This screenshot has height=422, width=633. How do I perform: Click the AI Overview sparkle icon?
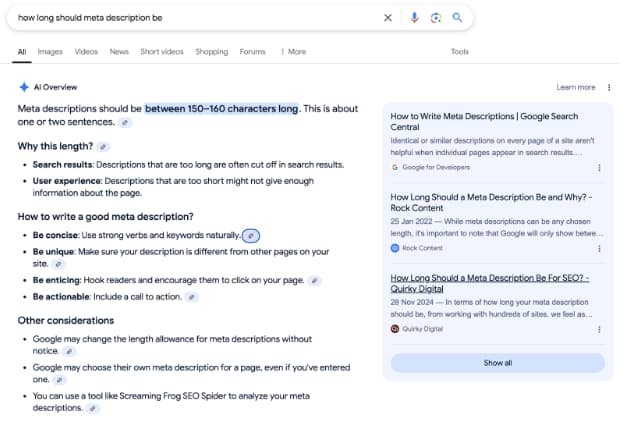pyautogui.click(x=24, y=88)
